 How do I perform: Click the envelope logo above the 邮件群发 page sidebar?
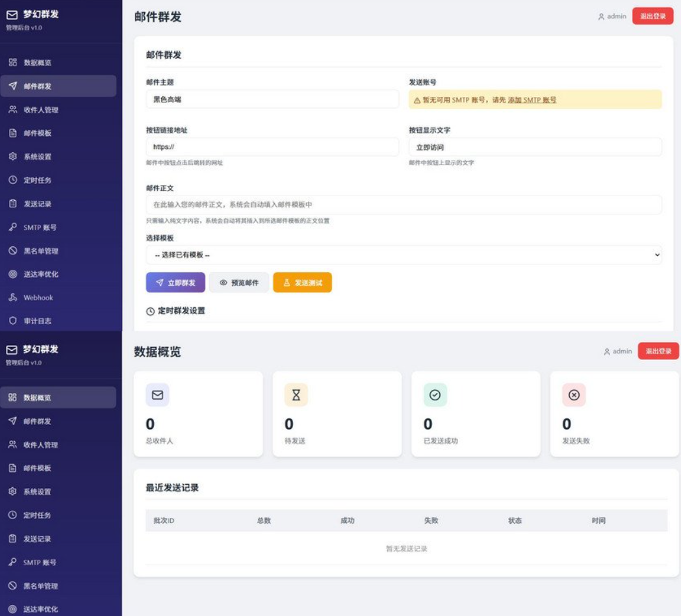(12, 15)
